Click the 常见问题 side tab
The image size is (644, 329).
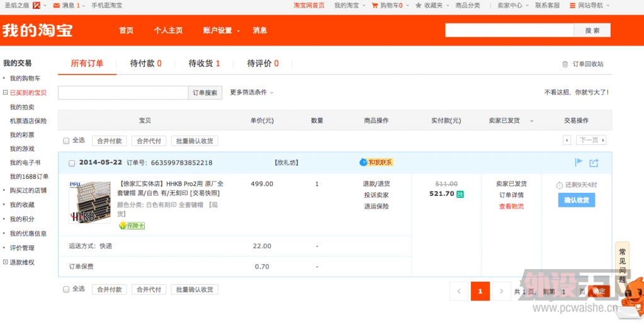coord(622,266)
